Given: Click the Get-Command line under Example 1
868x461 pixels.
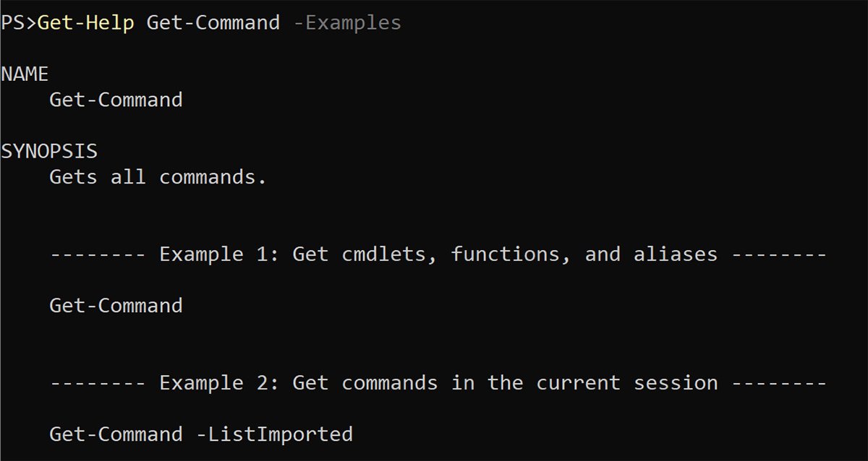Looking at the screenshot, I should (x=116, y=306).
